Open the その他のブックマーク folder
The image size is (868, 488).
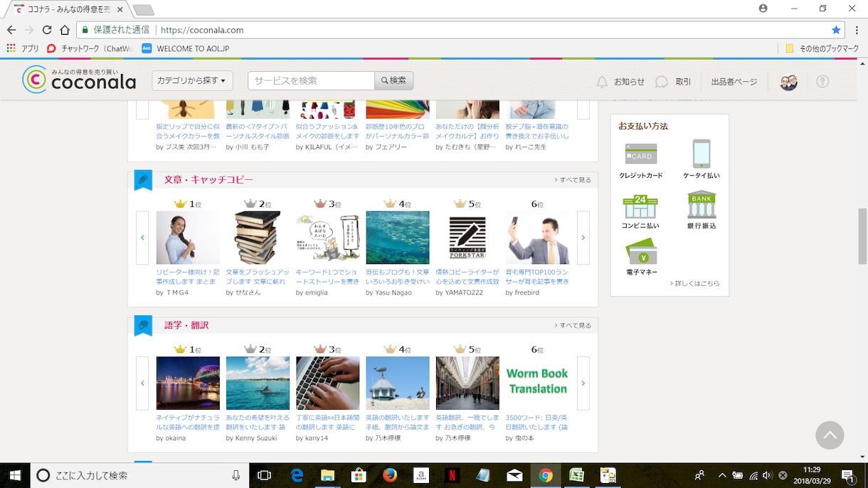pyautogui.click(x=822, y=48)
